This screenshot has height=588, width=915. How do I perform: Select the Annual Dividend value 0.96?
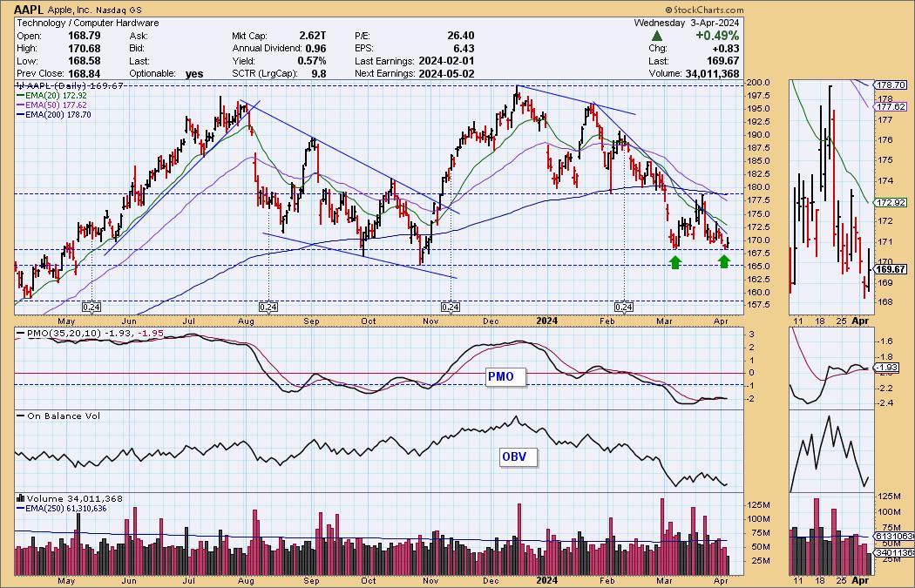point(315,49)
